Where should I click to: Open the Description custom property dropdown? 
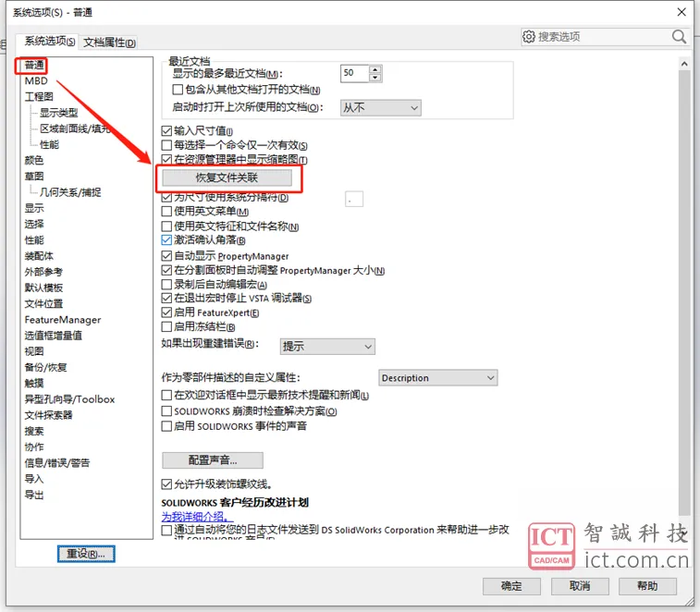(x=438, y=377)
